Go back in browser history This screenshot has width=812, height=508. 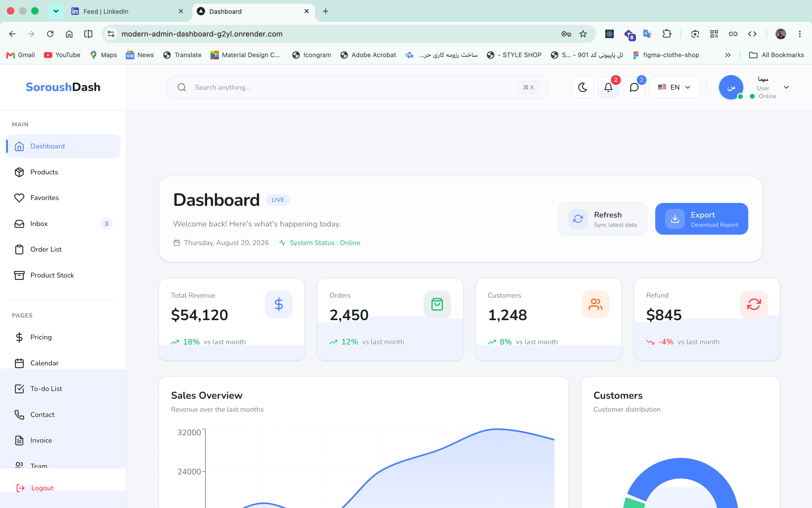click(12, 34)
